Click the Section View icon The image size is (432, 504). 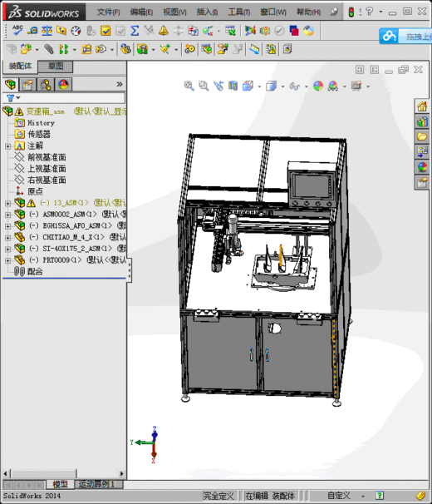point(233,86)
